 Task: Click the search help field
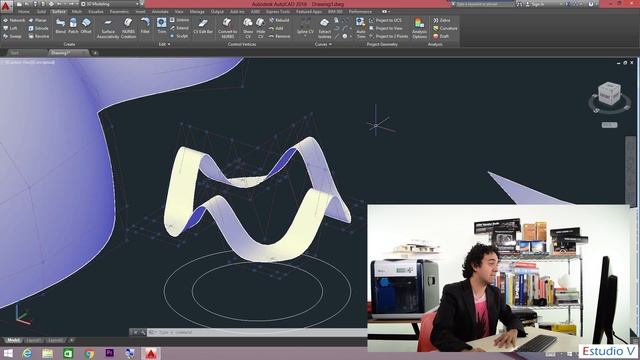coord(482,4)
